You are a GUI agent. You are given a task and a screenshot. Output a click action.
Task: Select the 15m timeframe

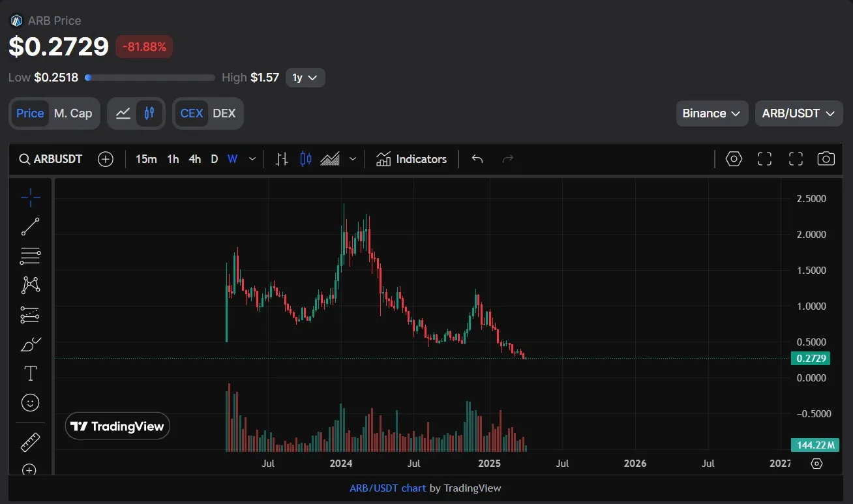pos(146,159)
